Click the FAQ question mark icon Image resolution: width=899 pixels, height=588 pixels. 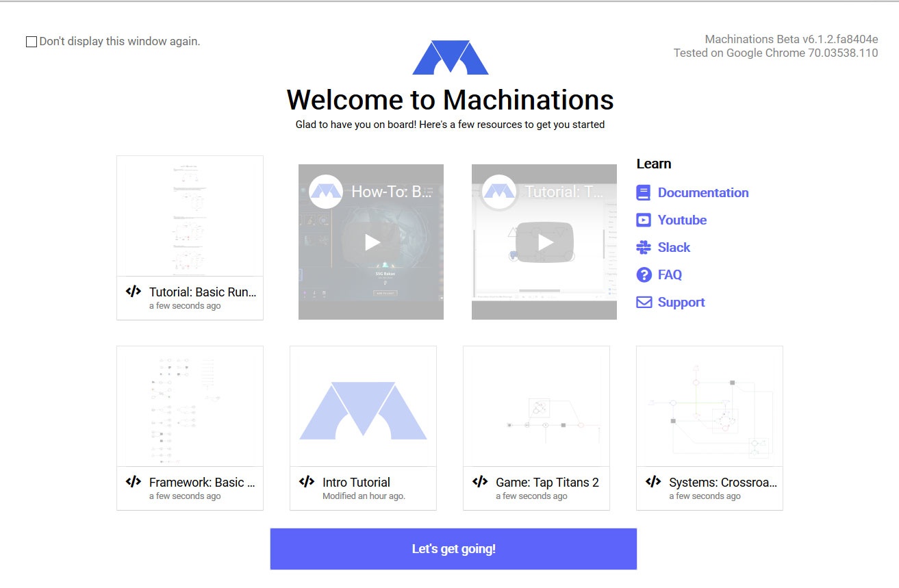(x=644, y=275)
